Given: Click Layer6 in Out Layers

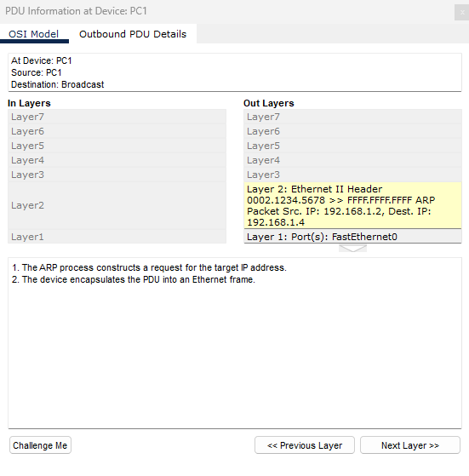Looking at the screenshot, I should pyautogui.click(x=352, y=131).
